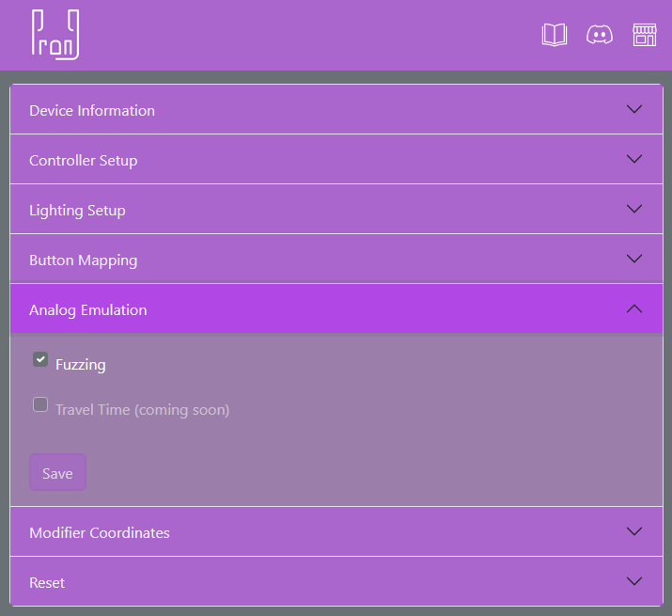Click the Save button
Image resolution: width=672 pixels, height=616 pixels.
coord(57,472)
